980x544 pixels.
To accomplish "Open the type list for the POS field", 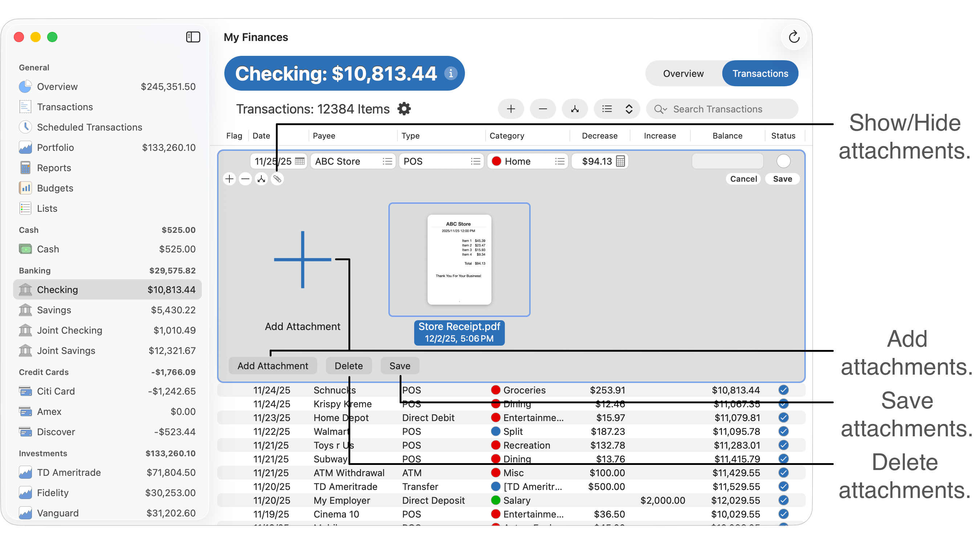I will [475, 161].
